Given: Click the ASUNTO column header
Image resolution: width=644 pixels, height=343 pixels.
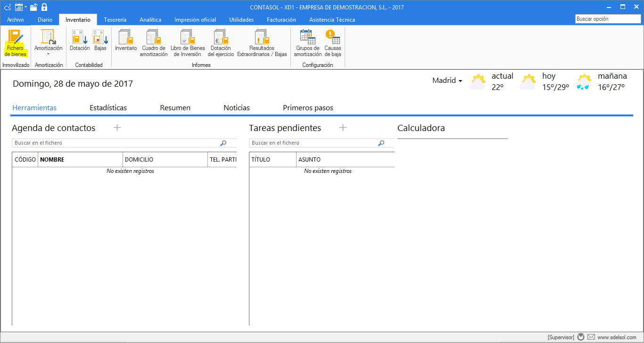Looking at the screenshot, I should point(346,160).
